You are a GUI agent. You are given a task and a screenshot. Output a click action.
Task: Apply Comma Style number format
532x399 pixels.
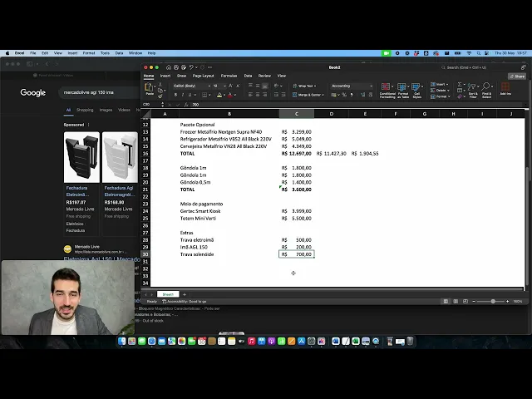(x=352, y=95)
